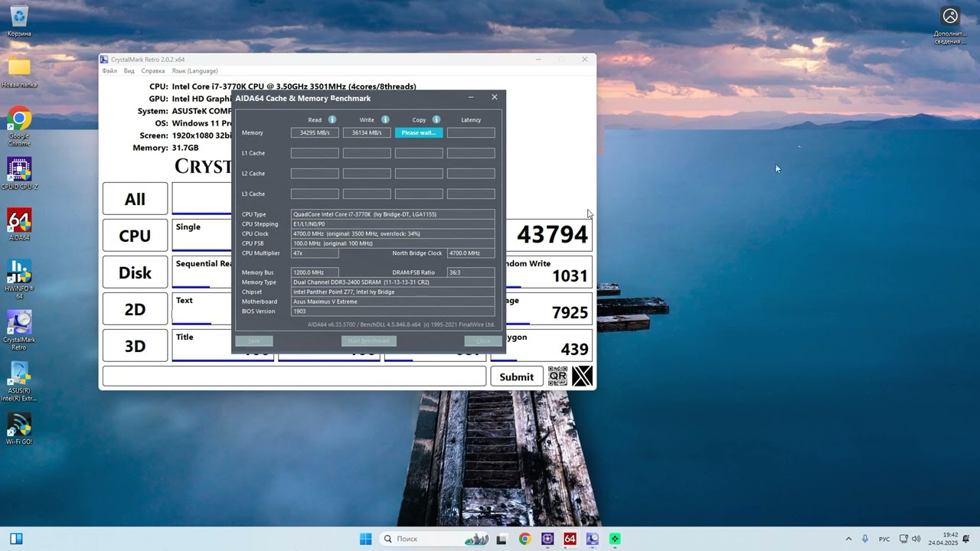Image resolution: width=980 pixels, height=551 pixels.
Task: Select Google Chrome desktop shortcut
Action: point(19,127)
